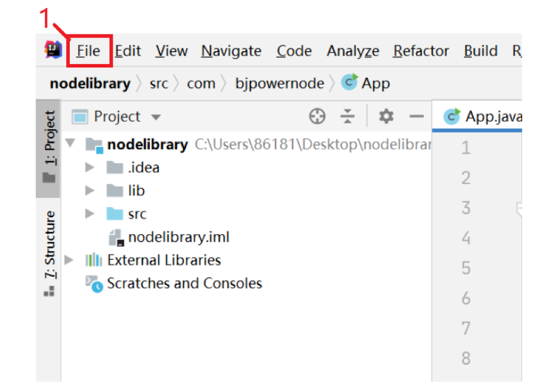Collapse the nodelibrary root node
The image size is (548, 392).
[x=70, y=144]
